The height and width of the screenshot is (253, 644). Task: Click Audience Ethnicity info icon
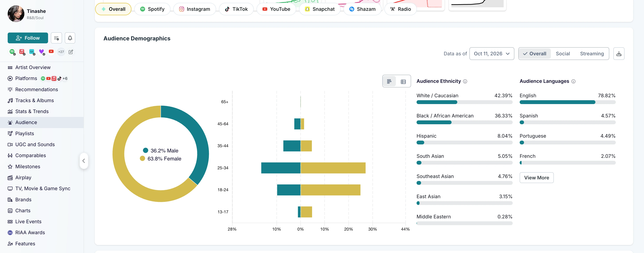pyautogui.click(x=465, y=81)
